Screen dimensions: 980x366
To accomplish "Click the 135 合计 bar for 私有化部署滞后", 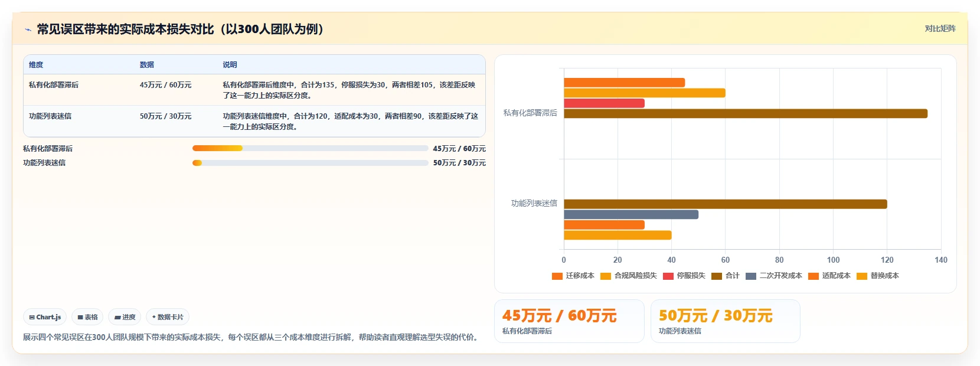I will point(746,113).
